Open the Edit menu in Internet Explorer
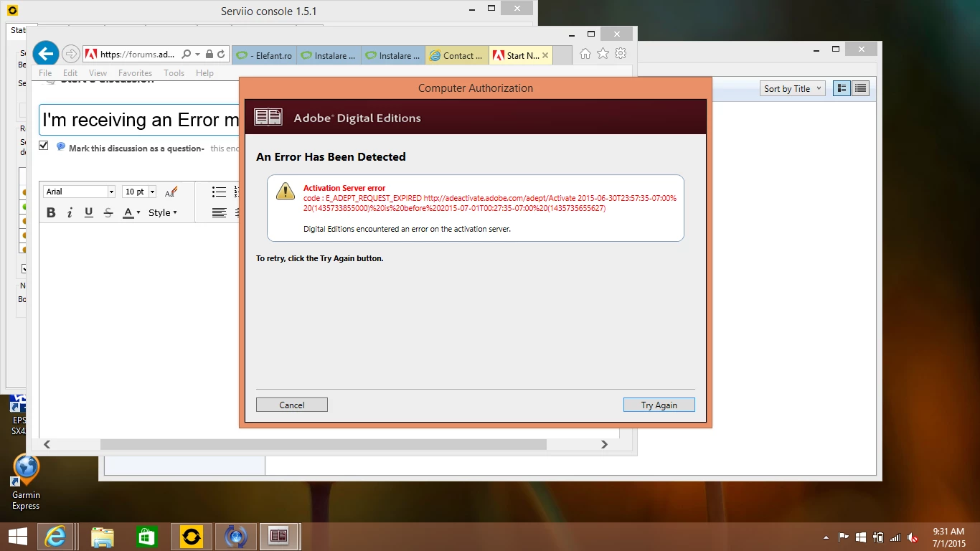Viewport: 980px width, 551px height. coord(70,73)
